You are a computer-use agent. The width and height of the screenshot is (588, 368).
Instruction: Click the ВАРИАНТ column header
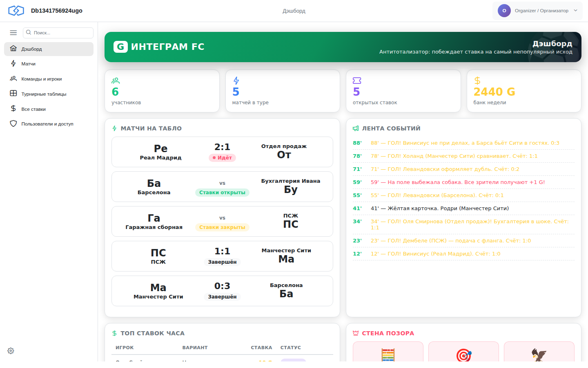point(195,348)
